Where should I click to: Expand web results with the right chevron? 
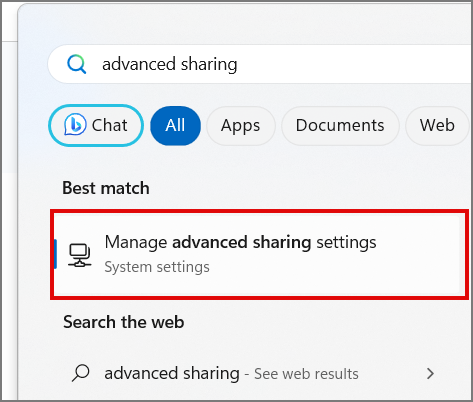pyautogui.click(x=430, y=373)
